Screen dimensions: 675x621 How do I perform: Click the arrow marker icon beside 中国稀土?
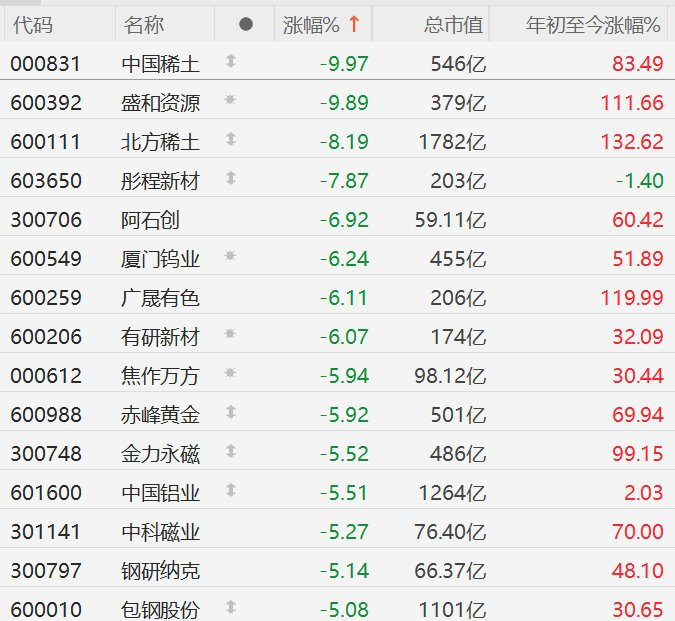(231, 61)
